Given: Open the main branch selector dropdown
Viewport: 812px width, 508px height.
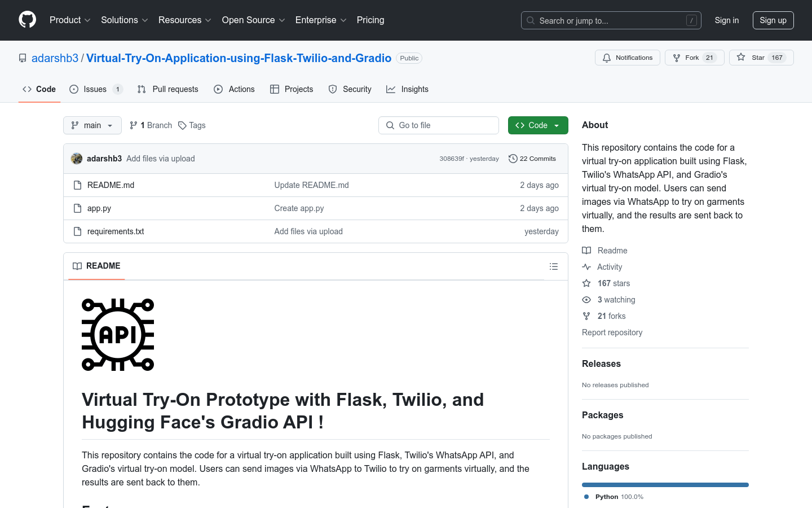Looking at the screenshot, I should coord(92,125).
